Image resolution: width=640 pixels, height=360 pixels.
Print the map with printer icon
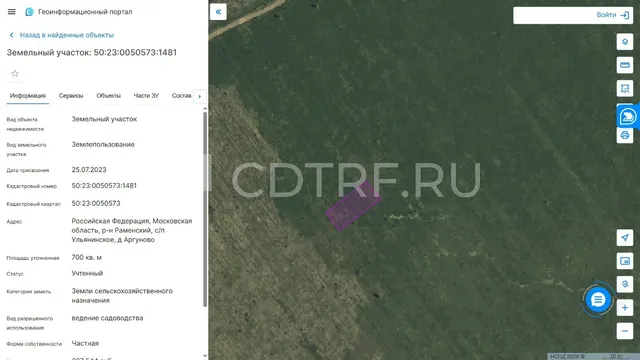624,135
